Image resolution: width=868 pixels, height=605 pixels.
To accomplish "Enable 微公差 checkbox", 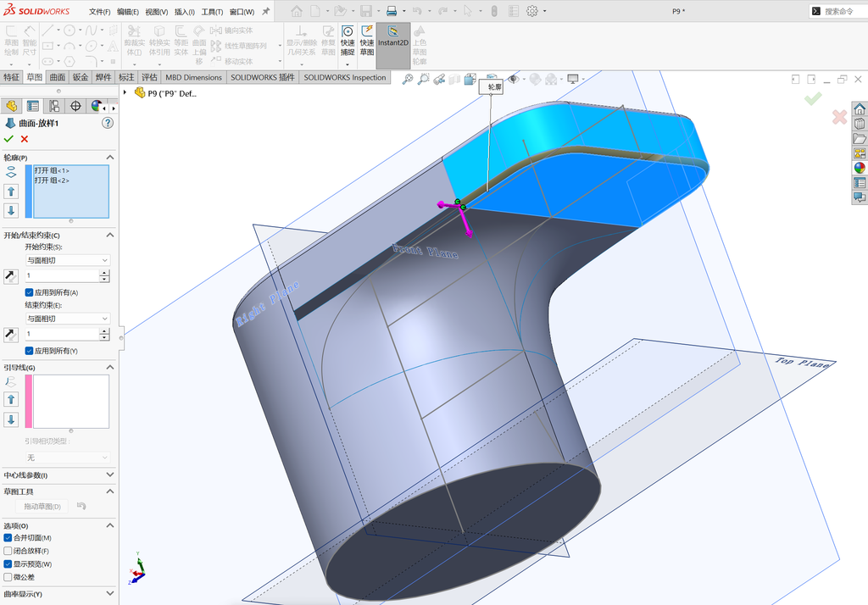I will [x=8, y=577].
